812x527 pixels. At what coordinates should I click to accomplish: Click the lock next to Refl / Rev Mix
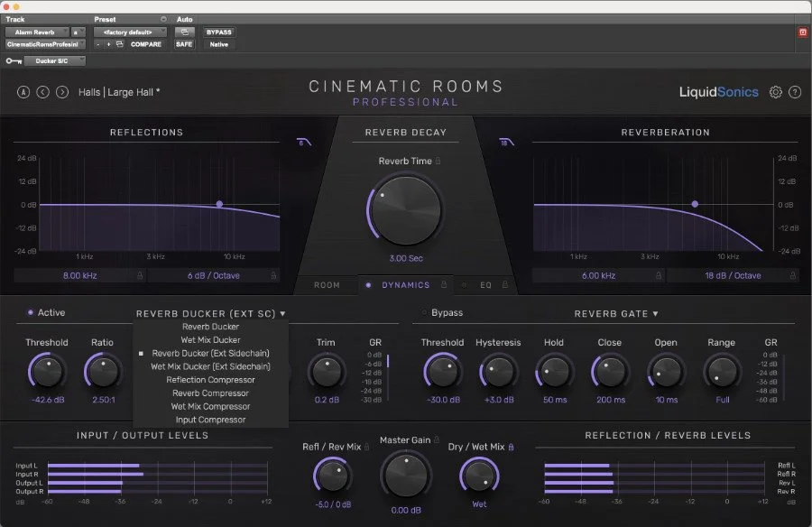point(367,447)
